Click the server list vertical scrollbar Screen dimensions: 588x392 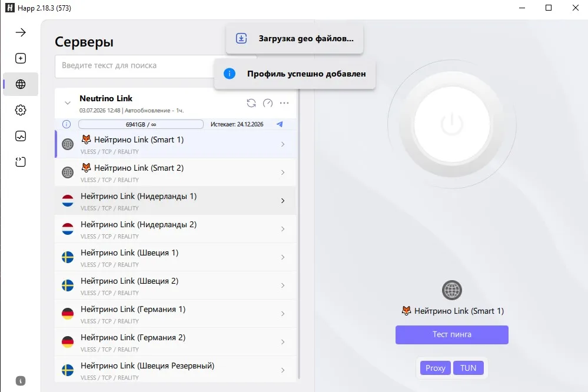pos(299,232)
